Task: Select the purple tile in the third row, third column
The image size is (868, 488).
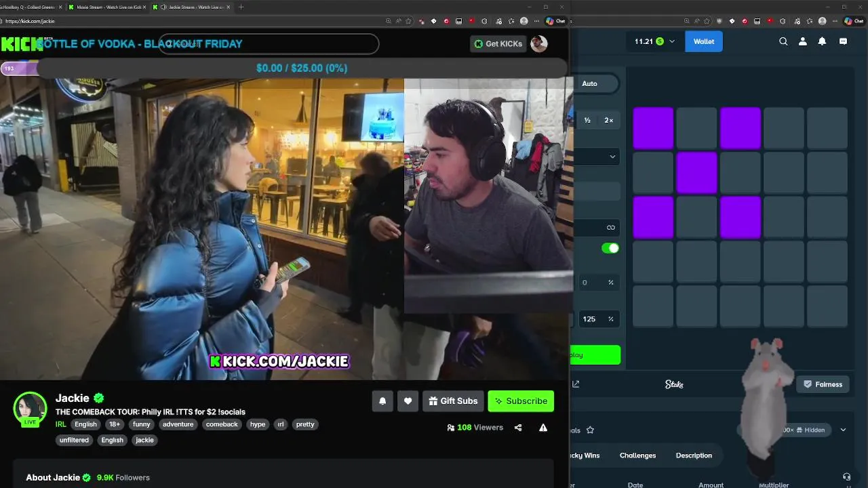Action: [741, 218]
